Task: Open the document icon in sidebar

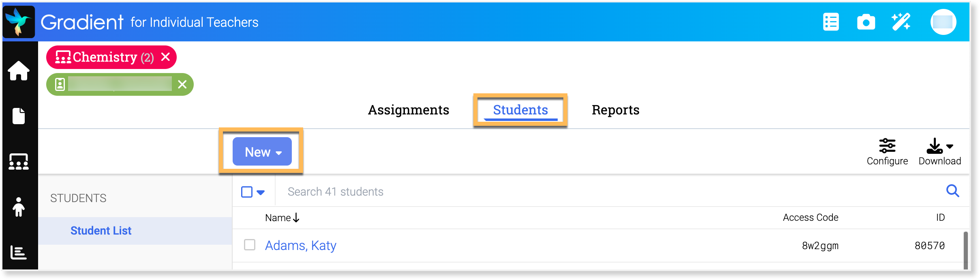Action: [x=19, y=116]
